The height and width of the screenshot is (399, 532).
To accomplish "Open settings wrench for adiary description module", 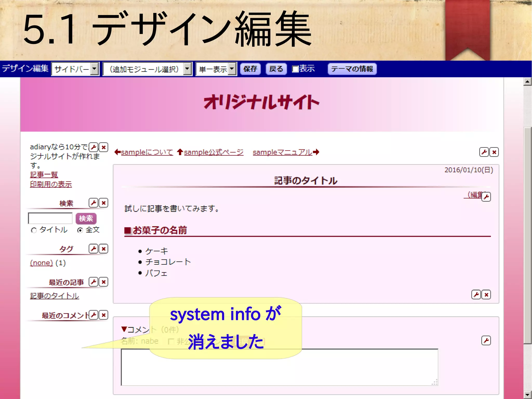I will (94, 147).
